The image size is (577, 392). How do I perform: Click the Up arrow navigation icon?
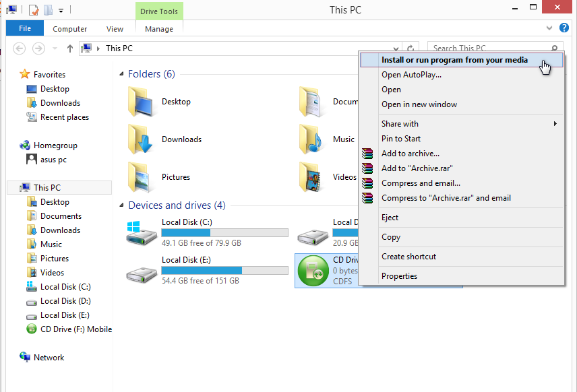click(x=70, y=48)
